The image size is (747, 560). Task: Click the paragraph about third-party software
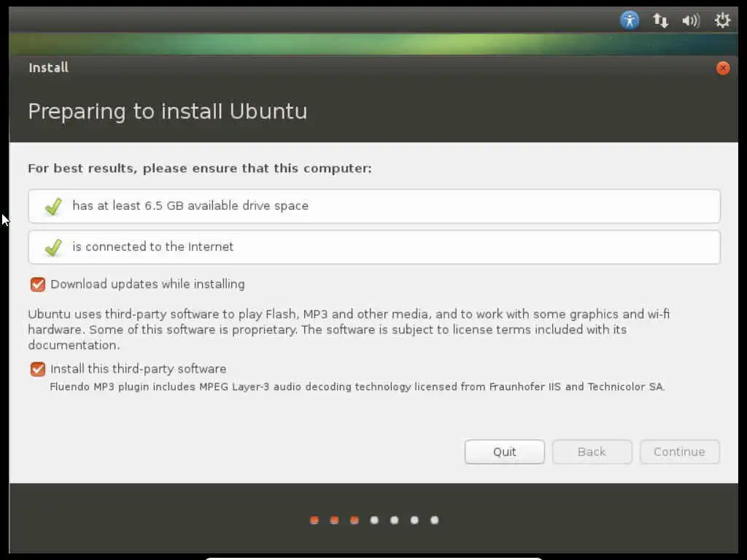click(349, 330)
